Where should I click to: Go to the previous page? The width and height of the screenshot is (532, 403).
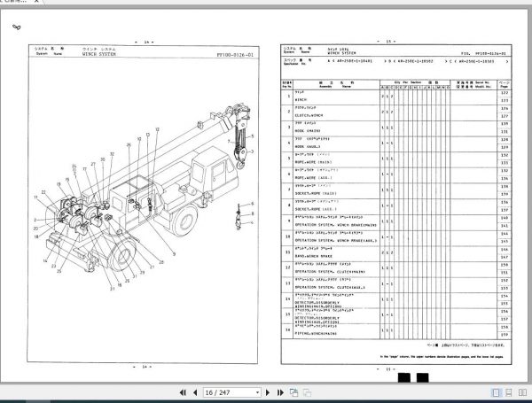pos(195,392)
